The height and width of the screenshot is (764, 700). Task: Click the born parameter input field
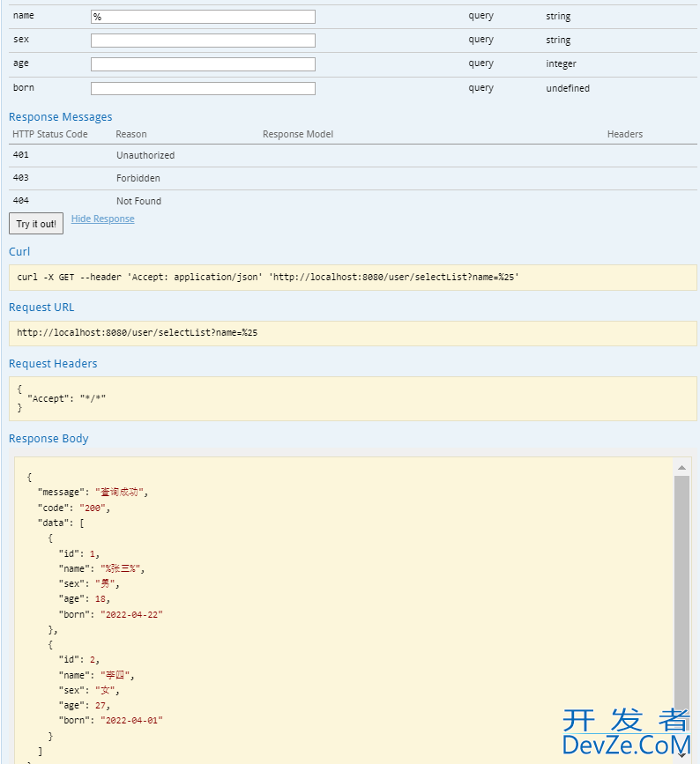203,88
